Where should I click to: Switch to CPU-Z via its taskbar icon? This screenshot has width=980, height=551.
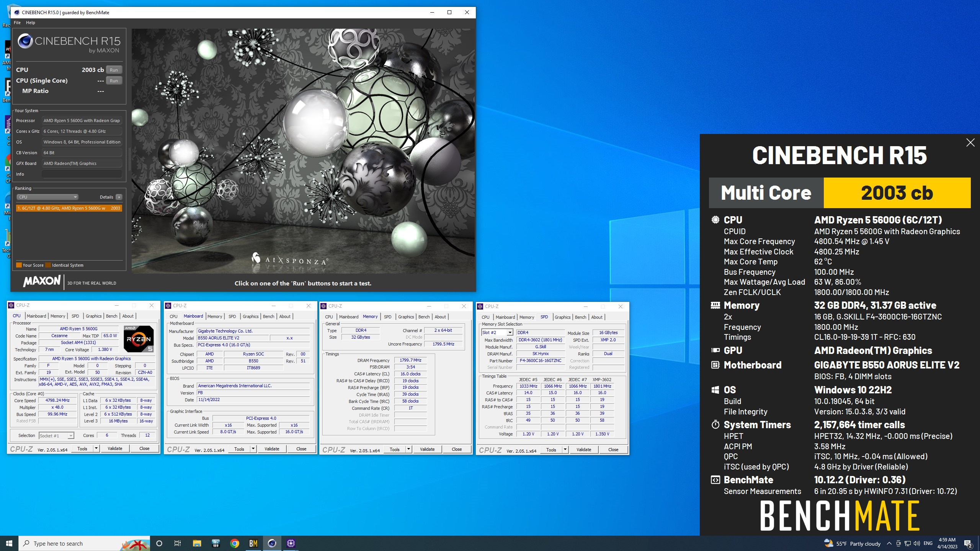pyautogui.click(x=291, y=543)
